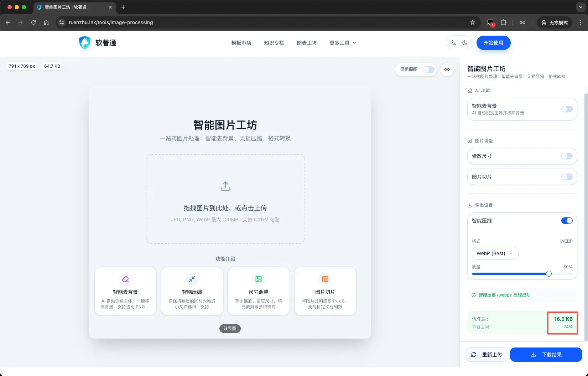
Task: Go to 图表工坊 in the navigation
Action: click(x=307, y=43)
